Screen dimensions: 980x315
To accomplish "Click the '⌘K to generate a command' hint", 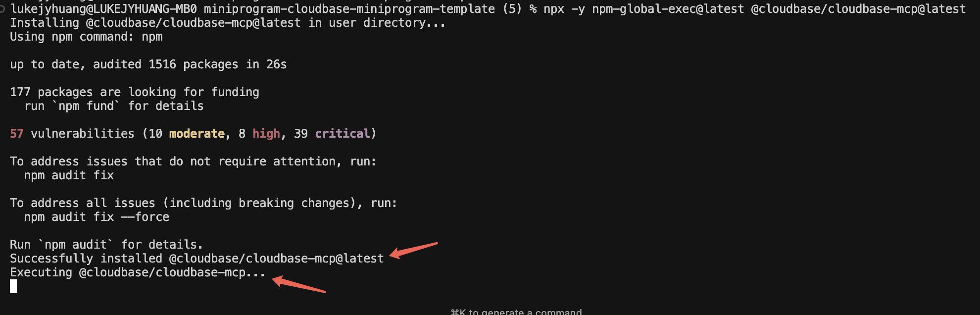I will pos(516,312).
